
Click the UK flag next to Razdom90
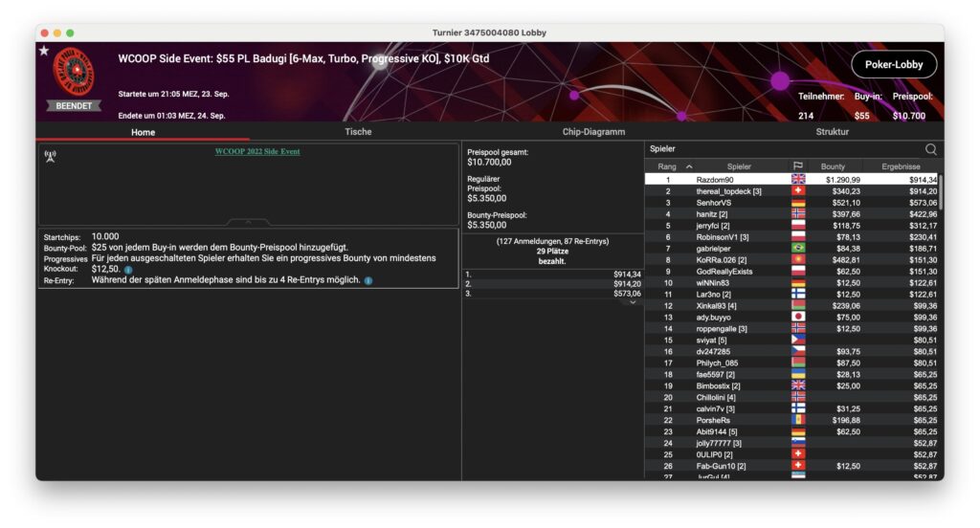pyautogui.click(x=797, y=179)
